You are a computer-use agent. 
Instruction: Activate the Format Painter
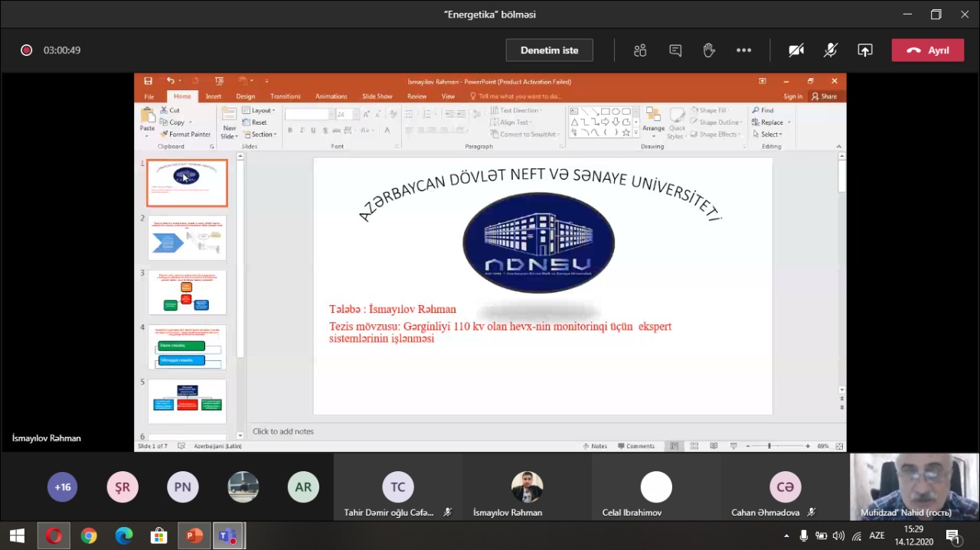(x=185, y=135)
